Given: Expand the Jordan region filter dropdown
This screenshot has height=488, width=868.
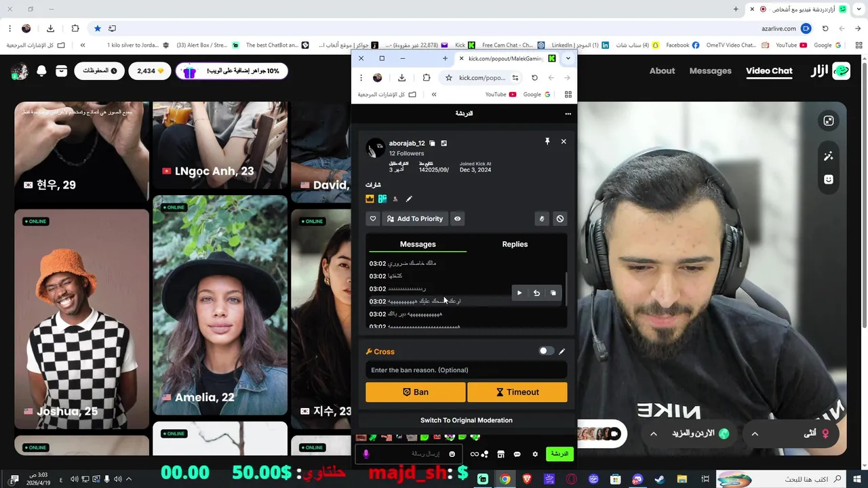Looking at the screenshot, I should 689,433.
